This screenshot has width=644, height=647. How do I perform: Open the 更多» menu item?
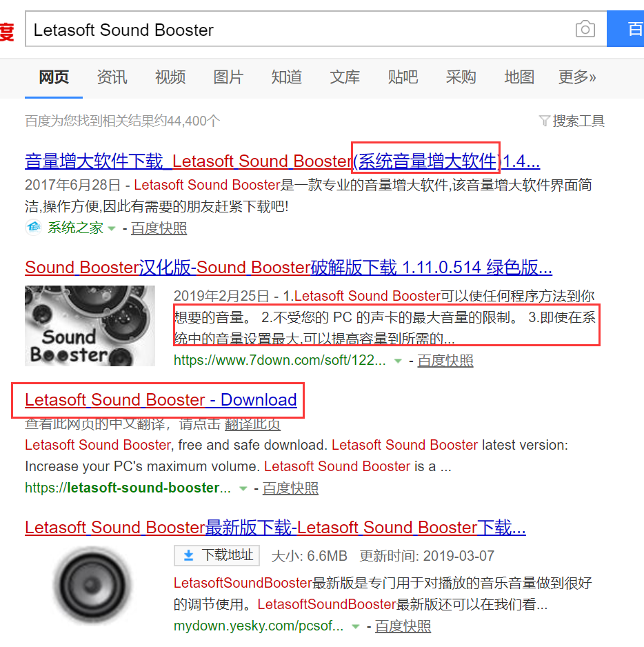click(x=577, y=77)
